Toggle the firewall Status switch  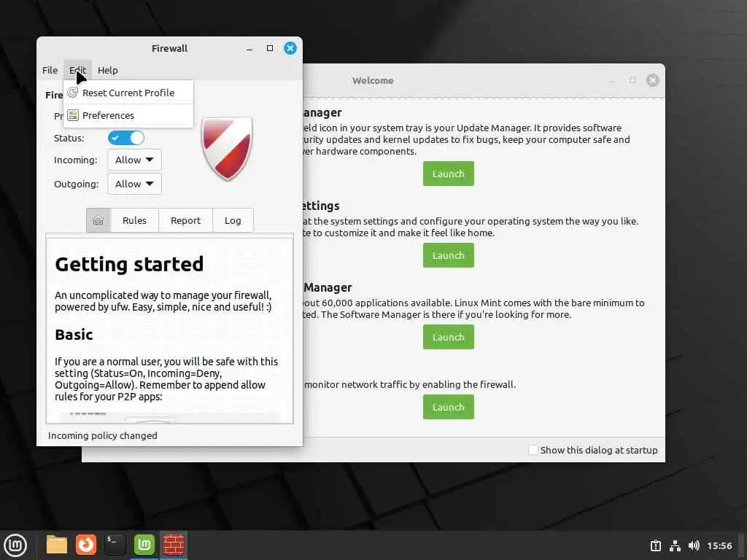tap(125, 138)
